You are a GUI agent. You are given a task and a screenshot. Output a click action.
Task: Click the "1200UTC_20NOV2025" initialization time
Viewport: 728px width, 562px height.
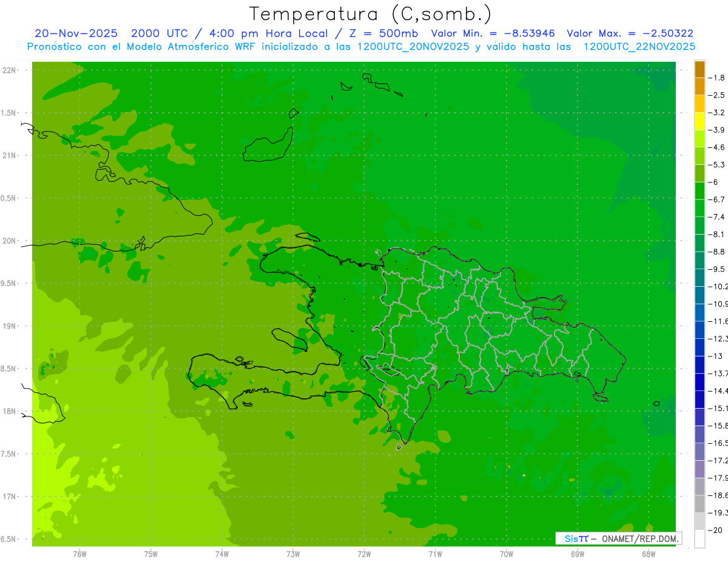tap(413, 47)
